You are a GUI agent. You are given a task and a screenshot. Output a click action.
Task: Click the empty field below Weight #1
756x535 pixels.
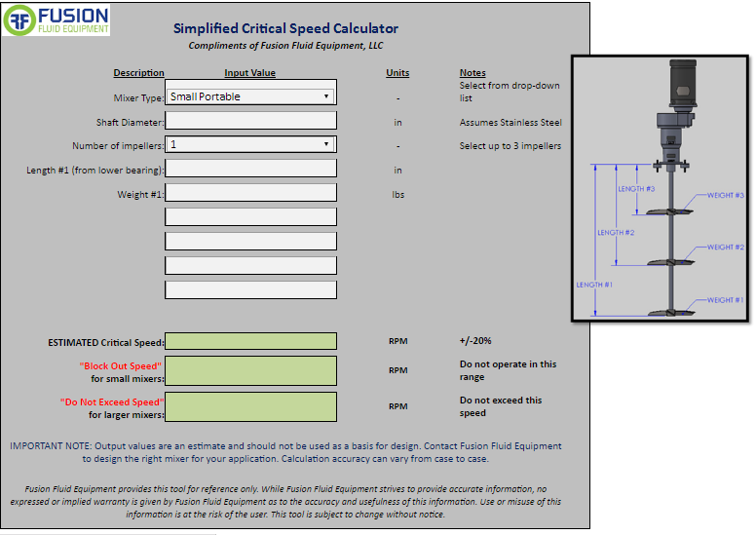coord(250,216)
